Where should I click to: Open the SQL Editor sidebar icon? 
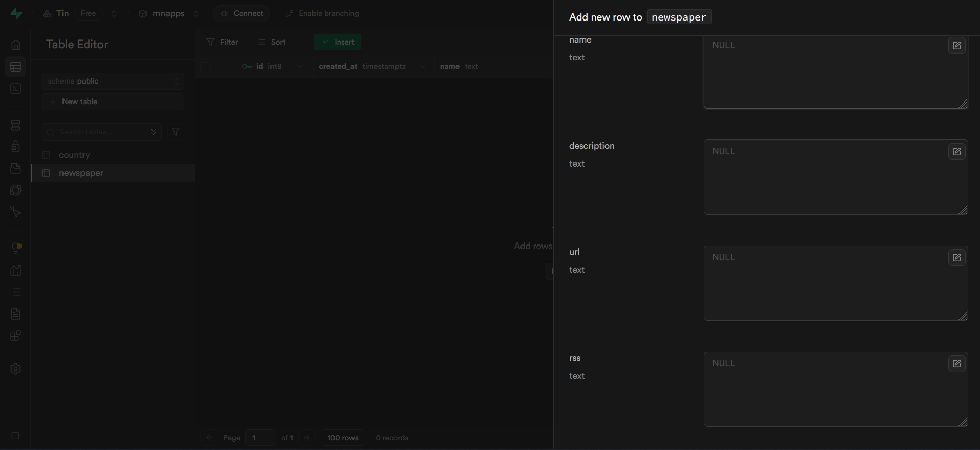point(16,89)
